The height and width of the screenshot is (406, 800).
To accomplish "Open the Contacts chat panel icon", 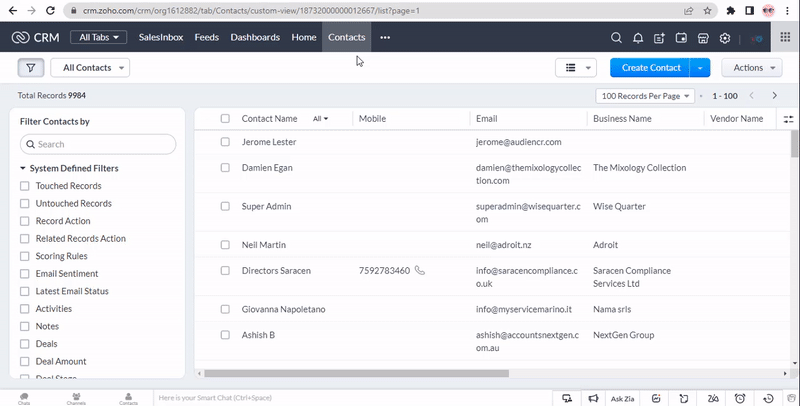I will point(129,398).
